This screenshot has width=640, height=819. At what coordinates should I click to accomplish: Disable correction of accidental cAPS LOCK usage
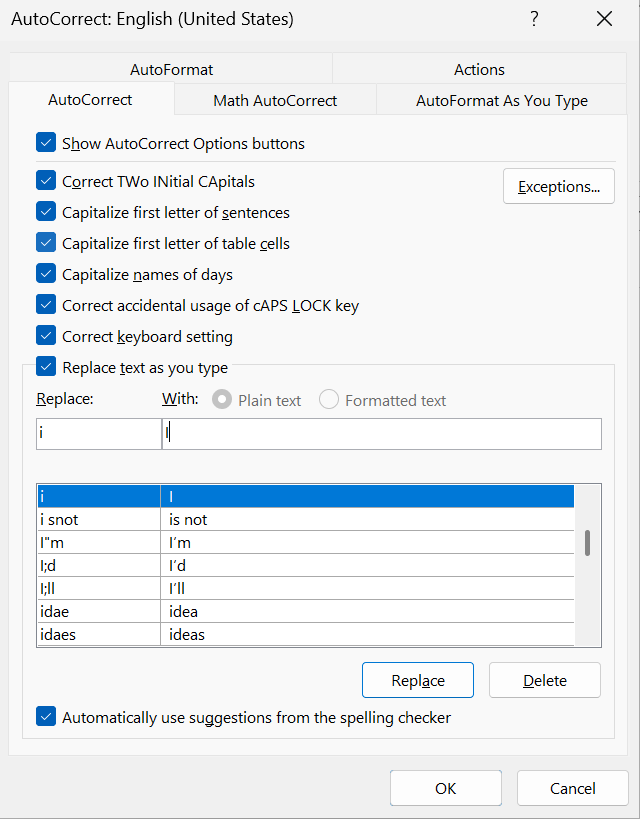click(45, 305)
